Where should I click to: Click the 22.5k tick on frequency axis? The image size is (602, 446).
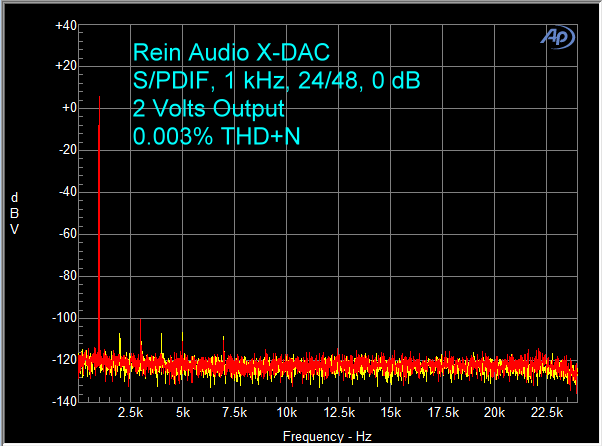click(546, 412)
